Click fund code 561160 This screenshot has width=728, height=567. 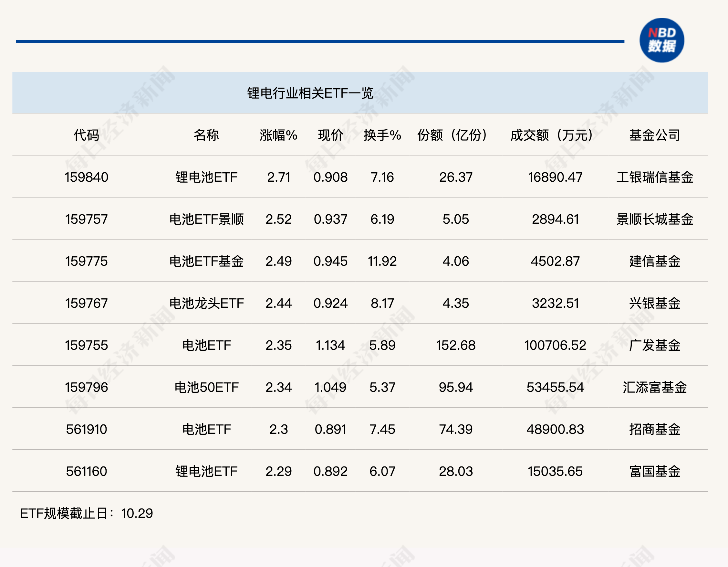pyautogui.click(x=86, y=471)
